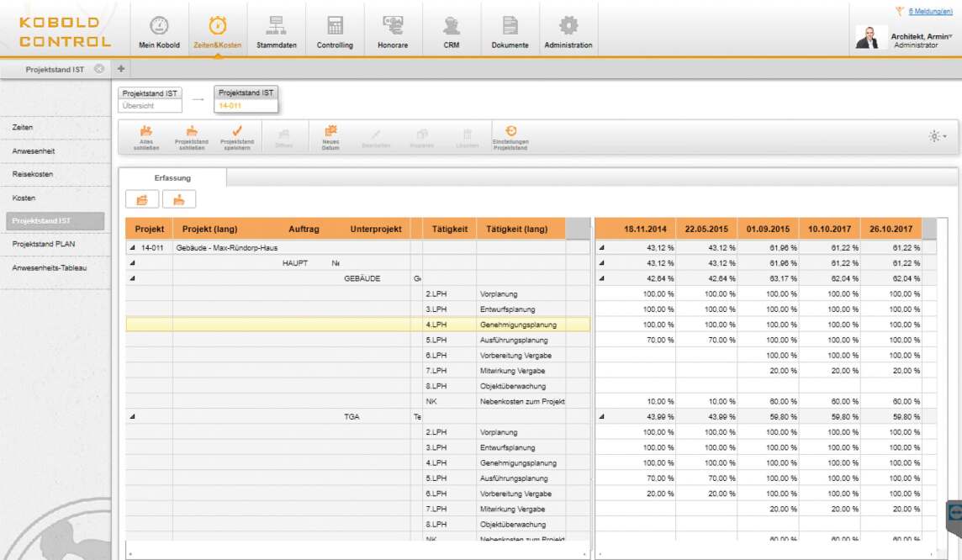Click the 26.10.2017 date column header
The width and height of the screenshot is (962, 560).
pyautogui.click(x=891, y=229)
